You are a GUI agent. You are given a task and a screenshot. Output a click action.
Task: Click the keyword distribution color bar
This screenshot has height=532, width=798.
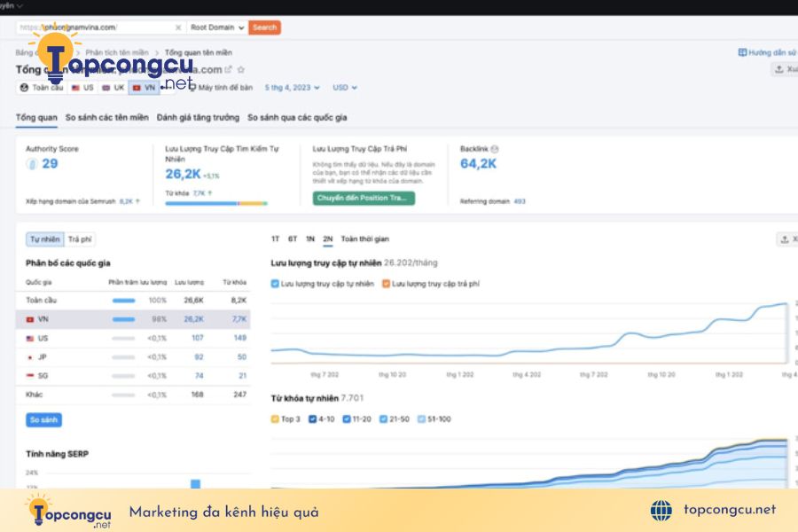point(216,204)
